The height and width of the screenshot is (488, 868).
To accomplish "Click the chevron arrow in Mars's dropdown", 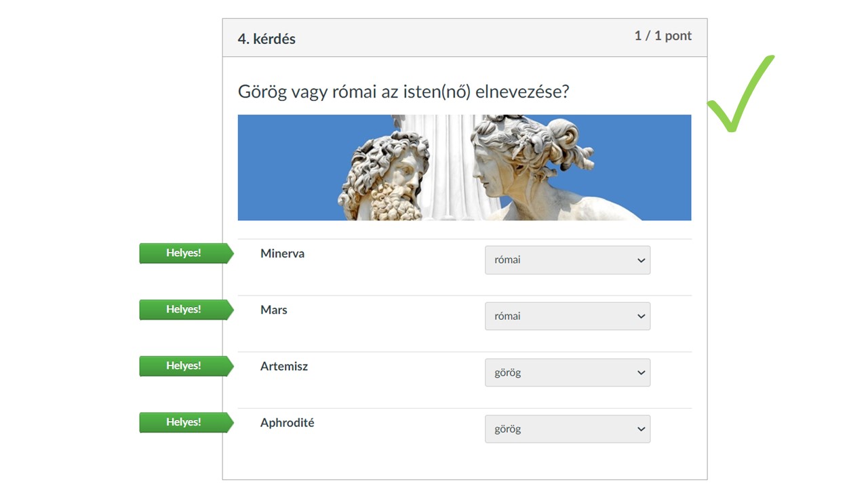I will (x=641, y=317).
